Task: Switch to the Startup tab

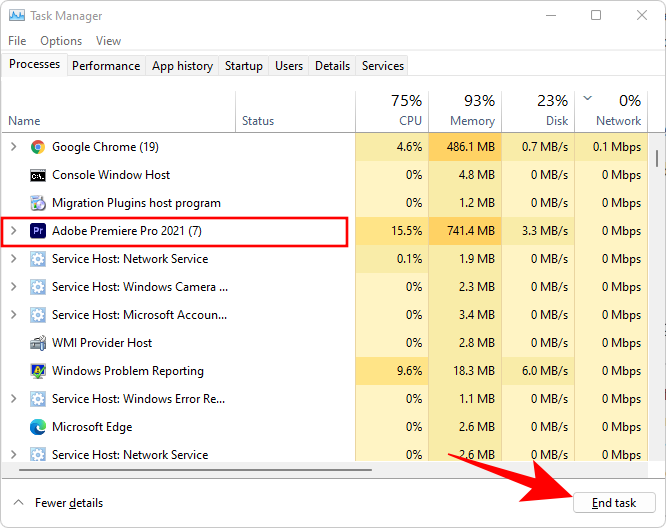Action: tap(244, 66)
